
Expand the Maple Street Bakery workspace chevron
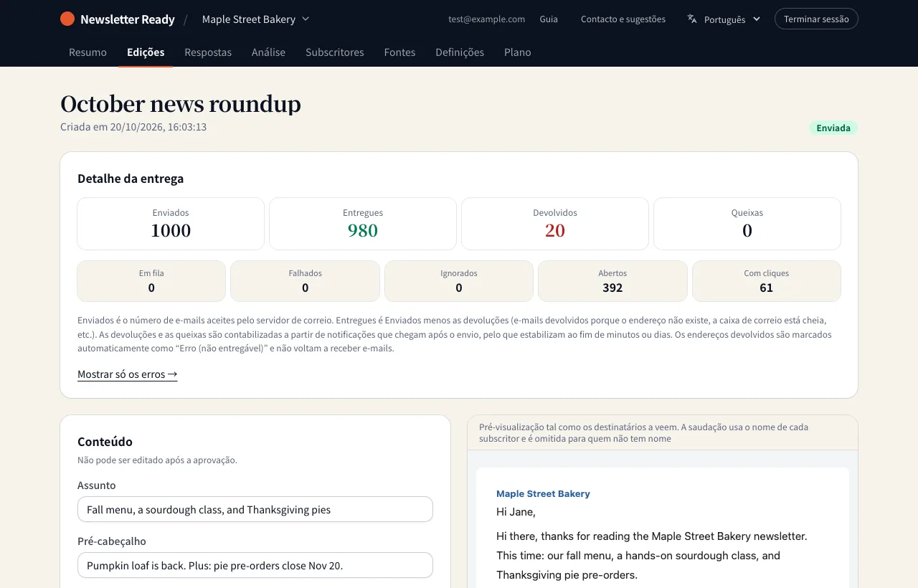306,19
